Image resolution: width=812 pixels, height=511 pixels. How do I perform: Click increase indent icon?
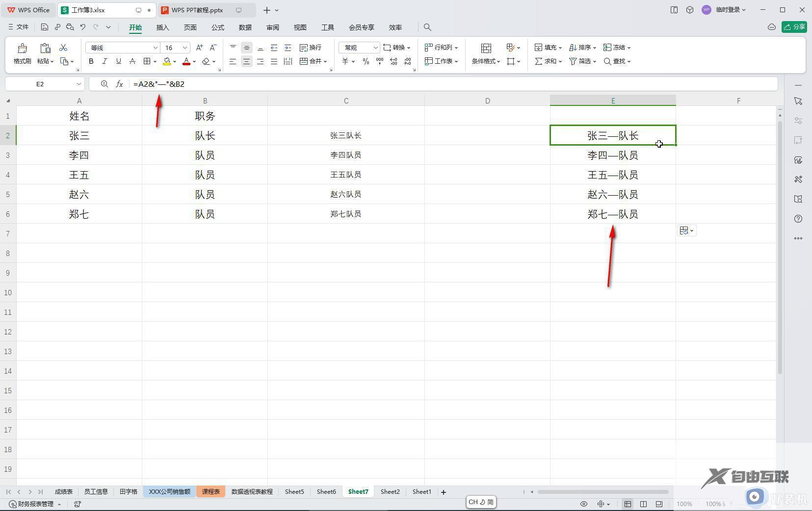click(288, 48)
